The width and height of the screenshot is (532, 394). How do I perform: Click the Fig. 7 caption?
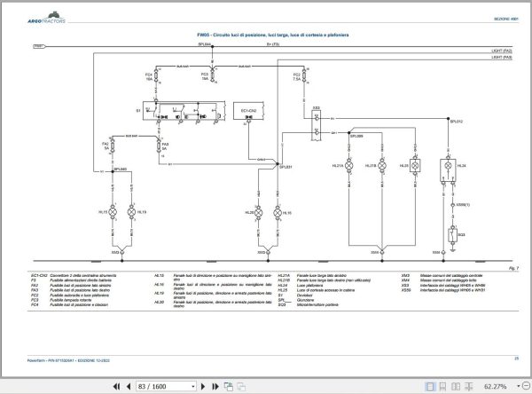(x=513, y=268)
